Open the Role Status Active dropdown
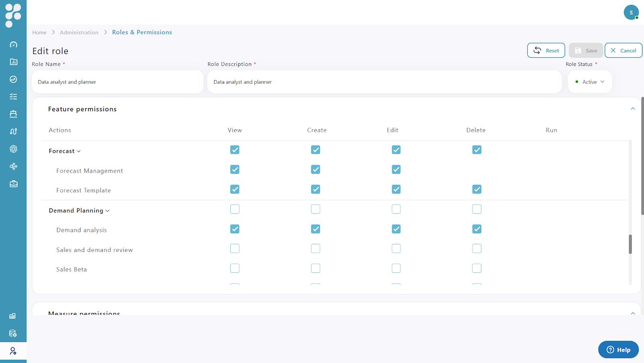This screenshot has width=644, height=363. click(590, 82)
